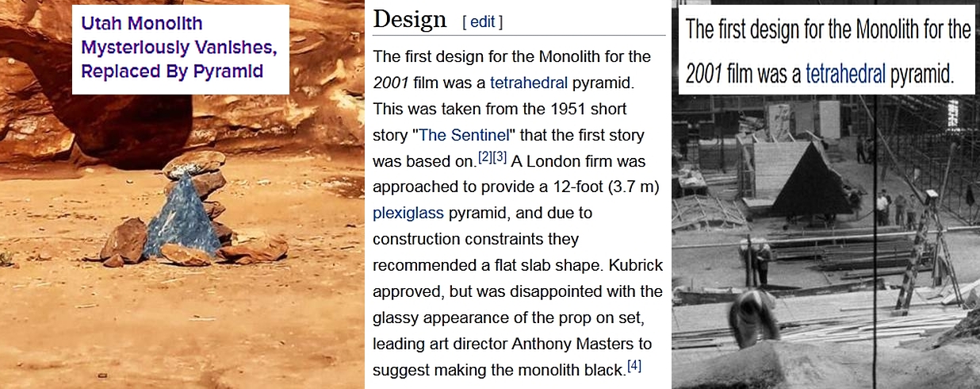Click the "edit" link beside Design heading
This screenshot has height=389, width=980.
[x=482, y=22]
